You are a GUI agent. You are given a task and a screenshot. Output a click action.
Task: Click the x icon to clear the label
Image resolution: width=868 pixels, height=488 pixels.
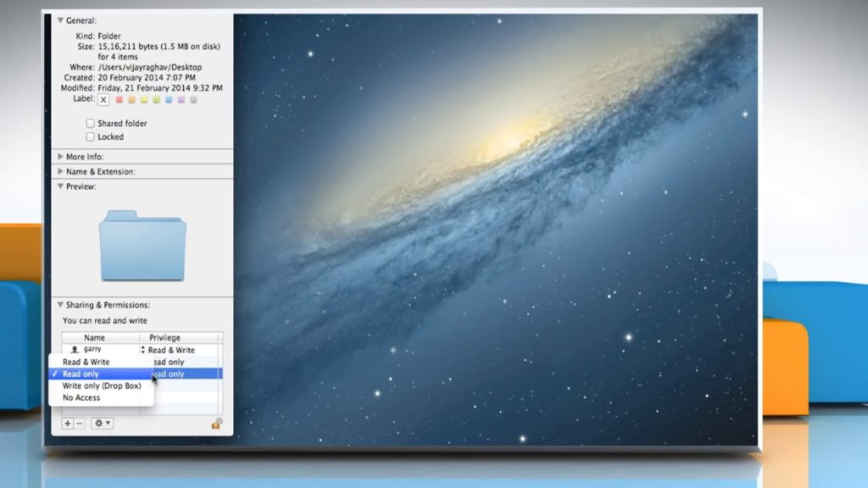103,99
